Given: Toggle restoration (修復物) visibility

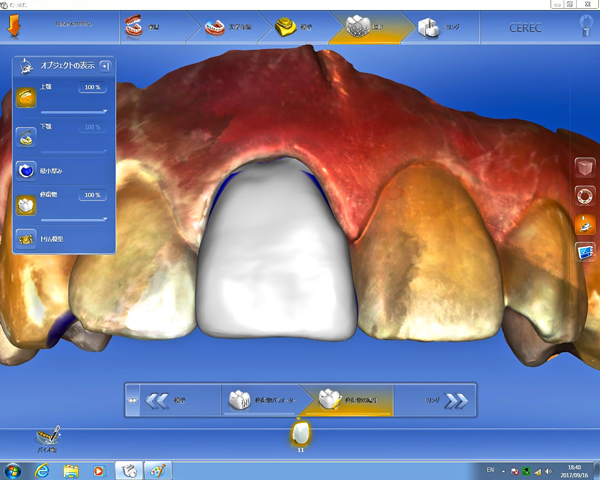Looking at the screenshot, I should [x=26, y=205].
